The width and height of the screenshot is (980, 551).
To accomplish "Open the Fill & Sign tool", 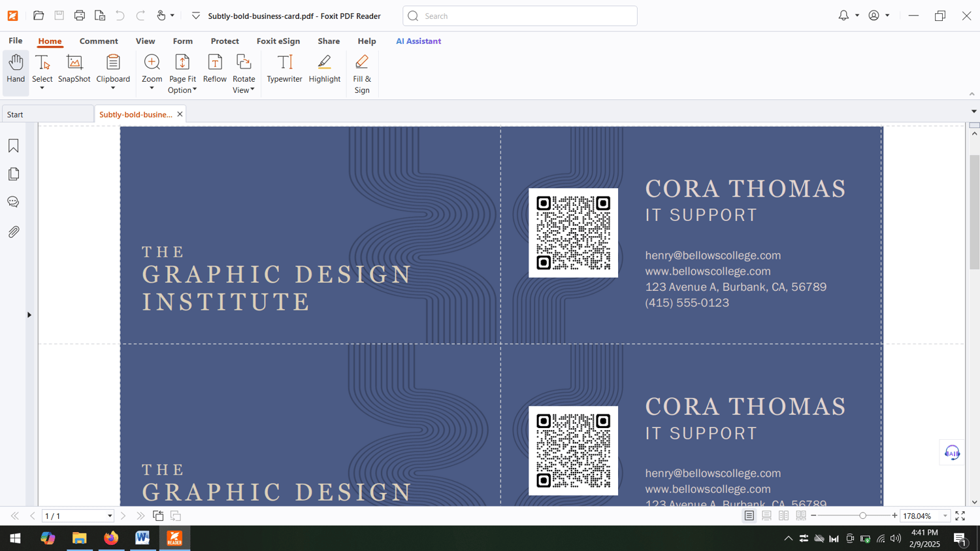I will click(x=362, y=74).
